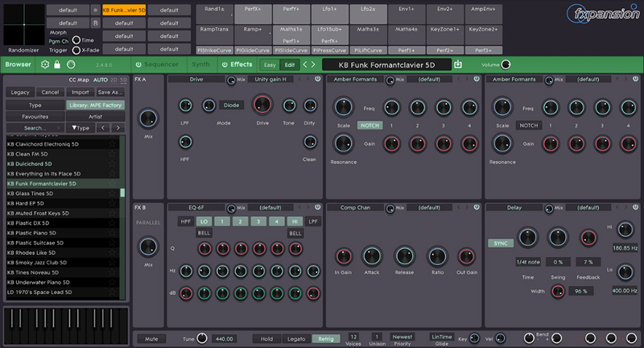Click power icon of Delay effect
Screen dimensions: 644x348
(x=635, y=208)
